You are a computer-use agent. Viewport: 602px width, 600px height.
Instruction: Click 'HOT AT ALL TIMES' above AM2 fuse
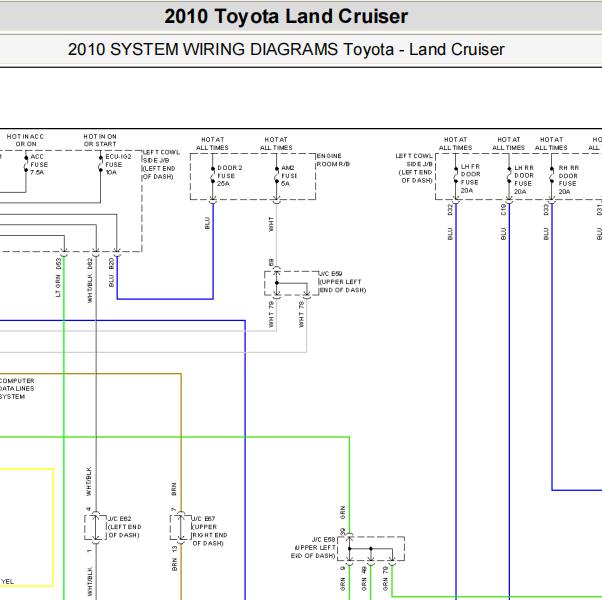tap(276, 144)
